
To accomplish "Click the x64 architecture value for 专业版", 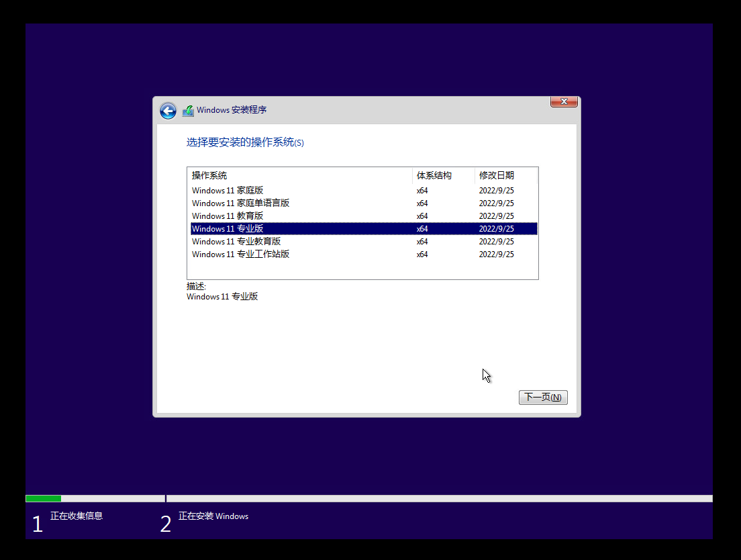I will (x=422, y=228).
